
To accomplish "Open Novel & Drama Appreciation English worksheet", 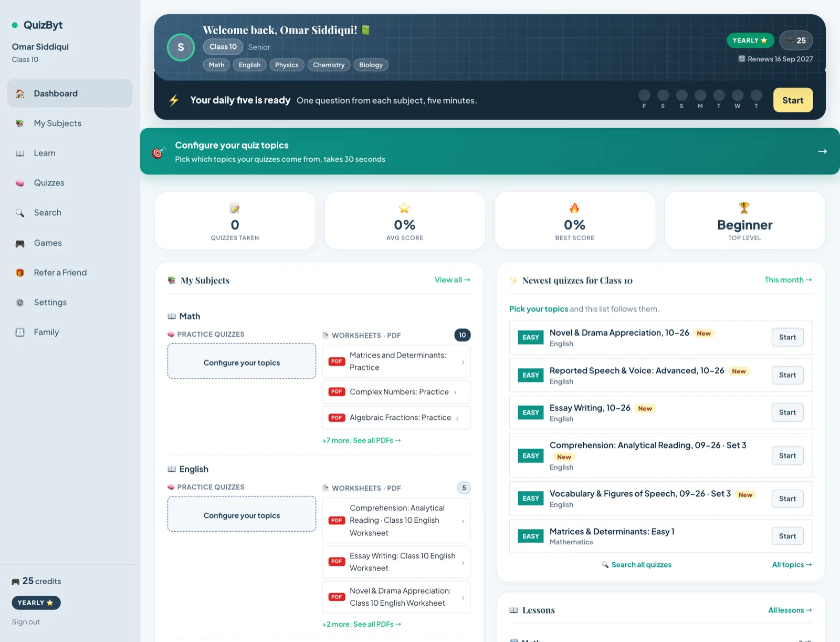I will [396, 597].
